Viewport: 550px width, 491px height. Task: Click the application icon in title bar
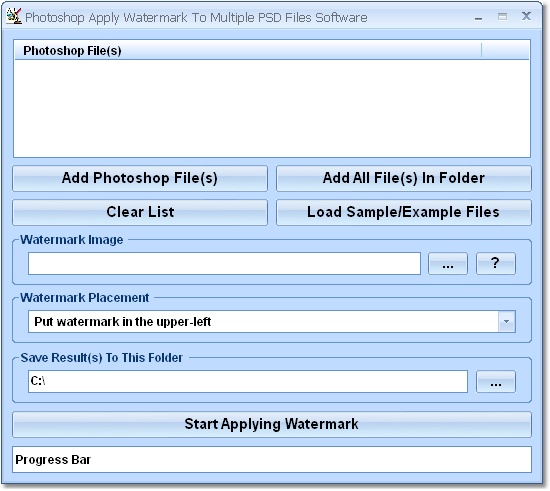point(14,16)
